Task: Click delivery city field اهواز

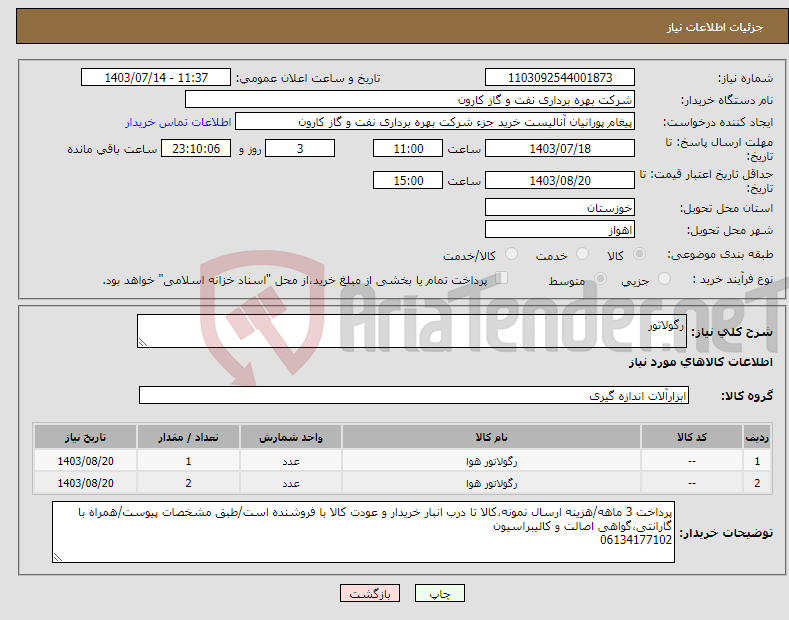Action: point(560,229)
